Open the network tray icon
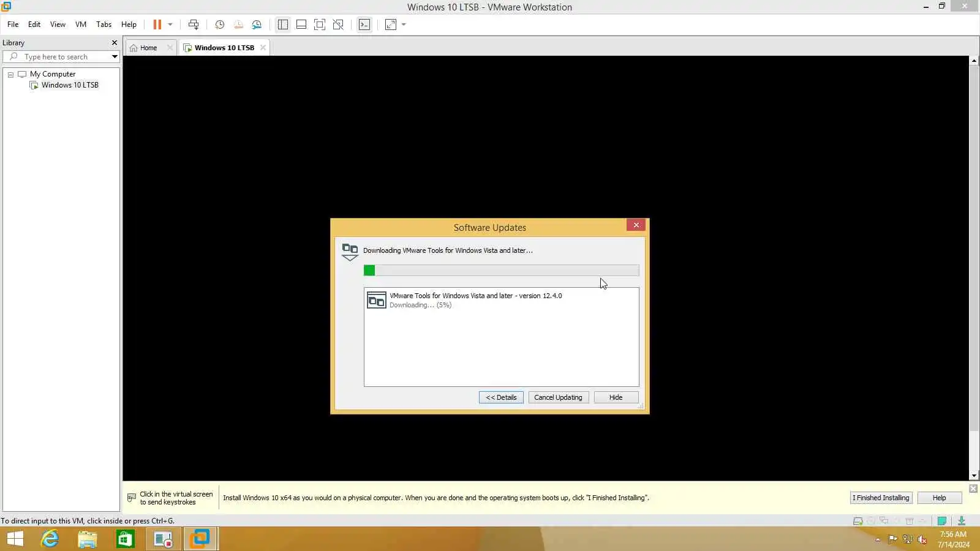 (907, 539)
